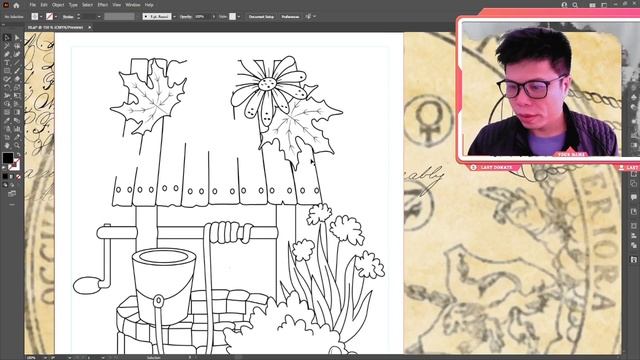Choose the Mesh tool
Screen dimensions: 640x360
(7, 112)
